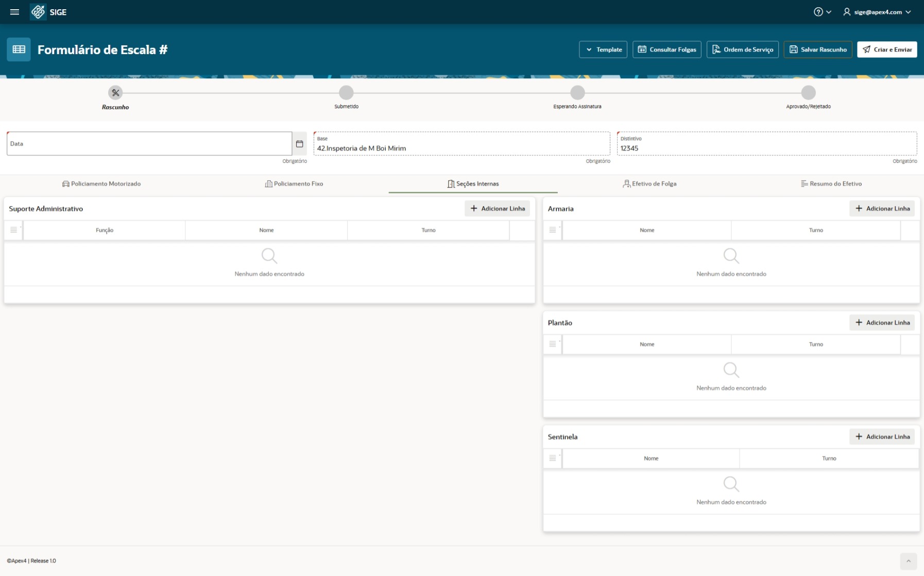The image size is (924, 576).
Task: Click Salvar Rascunho button
Action: coord(818,49)
